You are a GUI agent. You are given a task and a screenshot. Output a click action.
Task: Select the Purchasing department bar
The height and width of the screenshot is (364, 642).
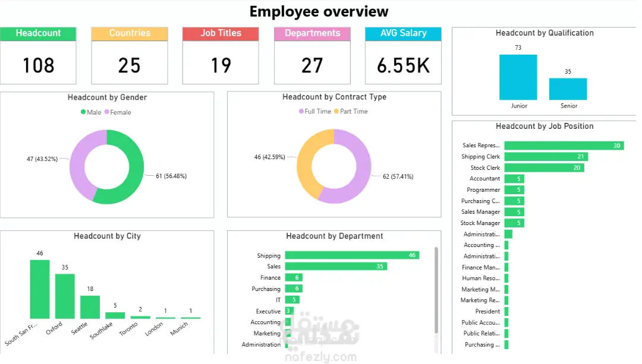click(294, 289)
